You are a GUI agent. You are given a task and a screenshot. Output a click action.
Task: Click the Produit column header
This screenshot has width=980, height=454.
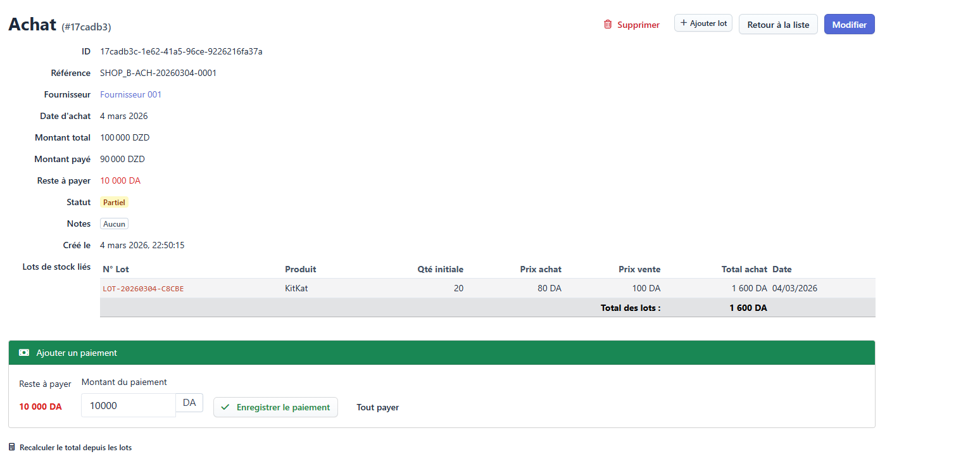(301, 269)
